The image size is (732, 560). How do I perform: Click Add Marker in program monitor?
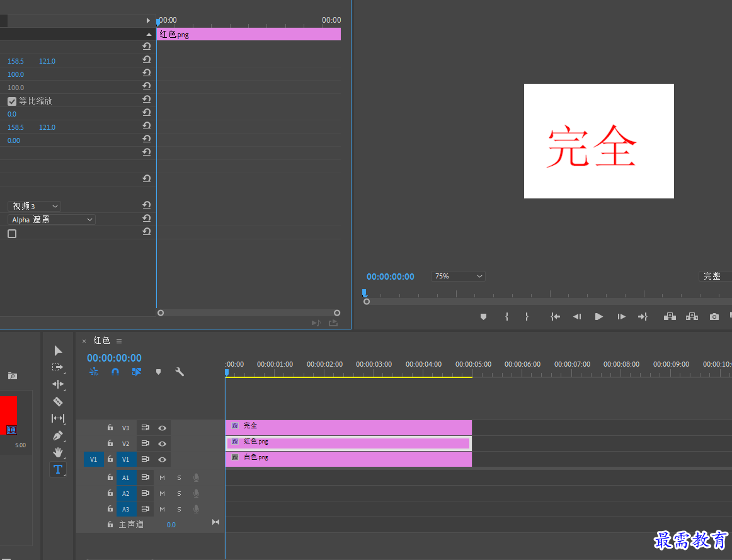point(484,317)
